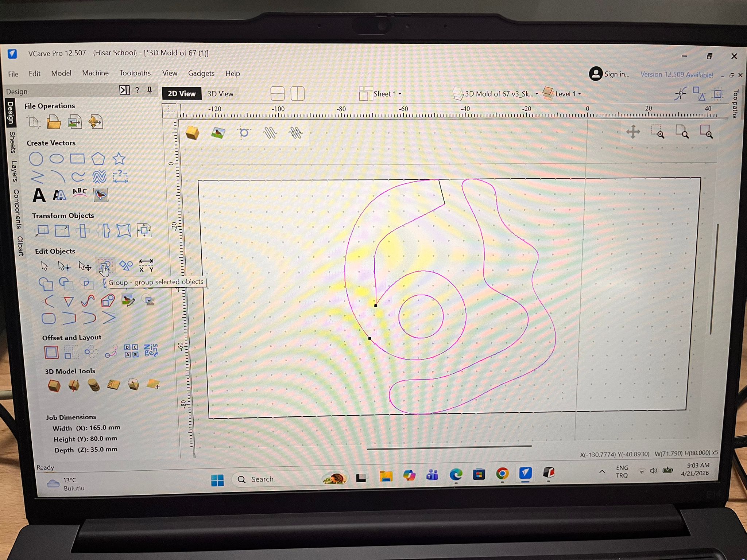747x560 pixels.
Task: Select the Draw Ellipse tool
Action: 57,159
